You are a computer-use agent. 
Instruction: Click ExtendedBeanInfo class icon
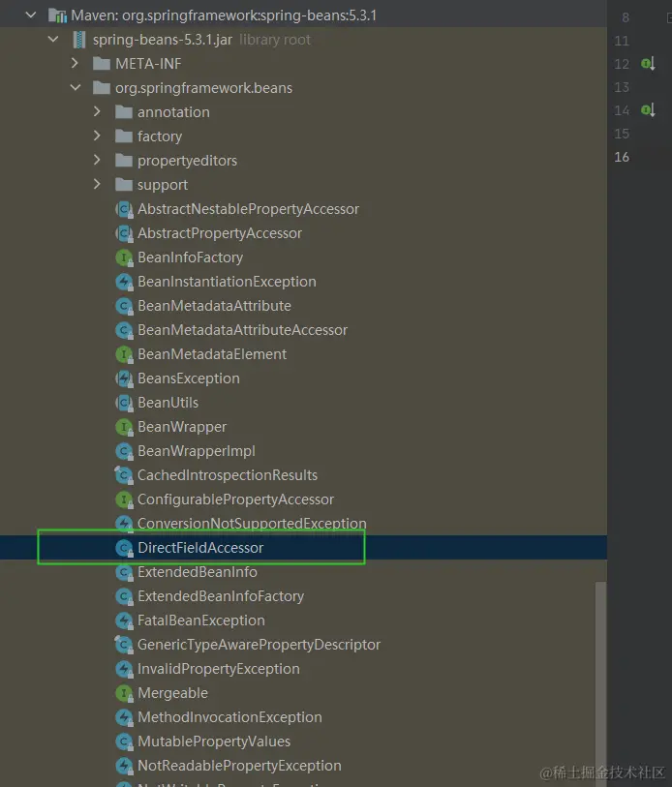coord(124,572)
